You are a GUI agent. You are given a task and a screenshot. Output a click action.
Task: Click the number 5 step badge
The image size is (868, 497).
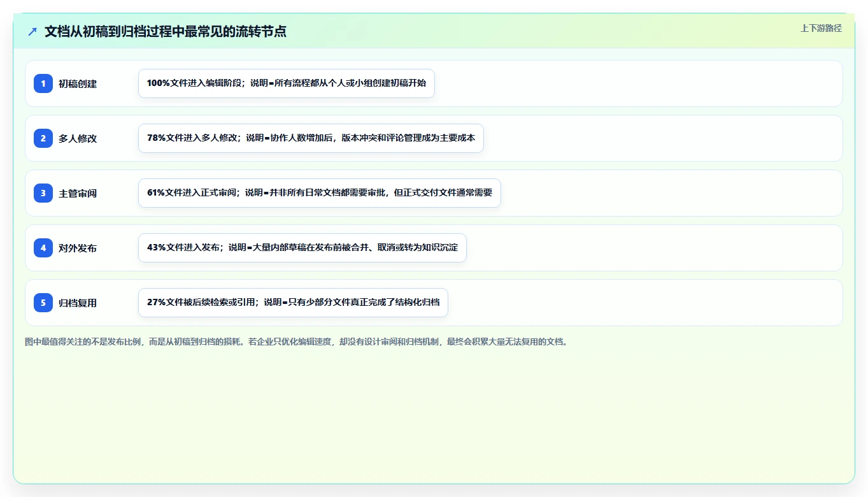click(x=43, y=303)
